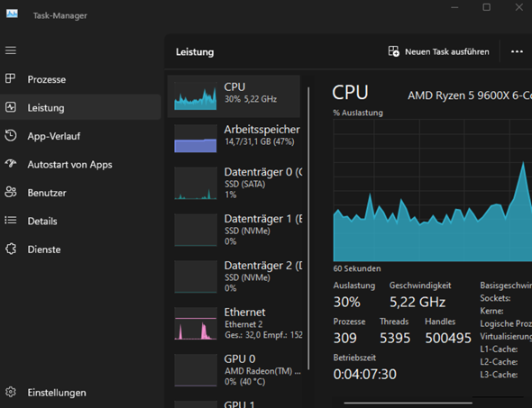Select the Datenträger 1 graph thumbnail
The width and height of the screenshot is (532, 408).
pos(196,230)
